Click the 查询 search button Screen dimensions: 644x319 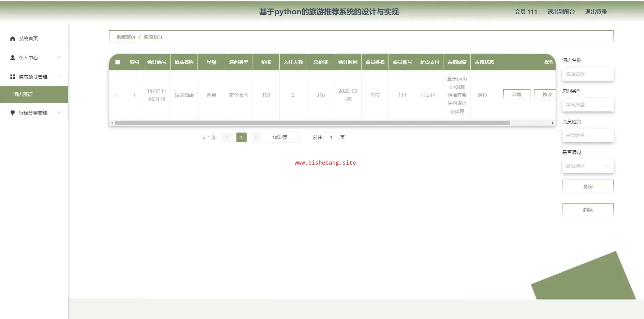[588, 186]
